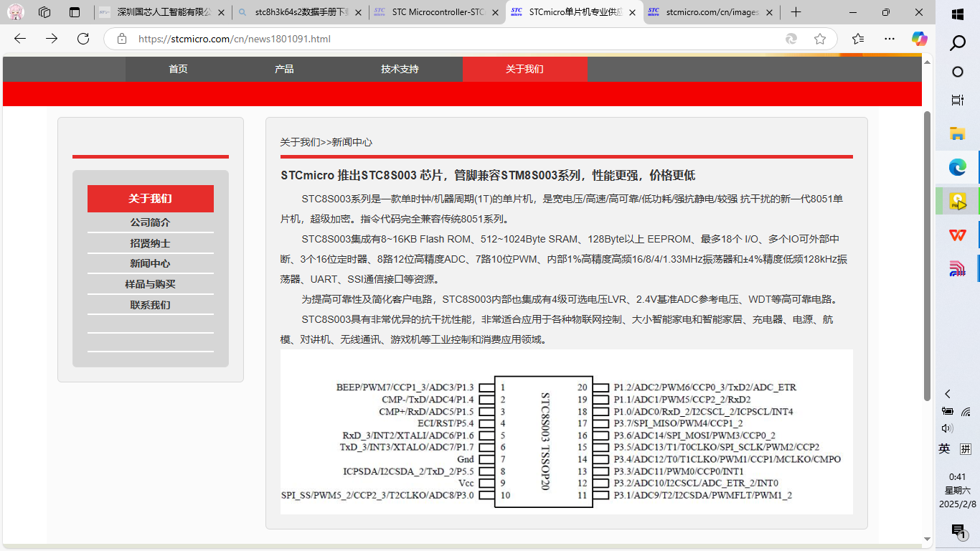
Task: Select the Microsoft Edge taskbar icon
Action: pyautogui.click(x=958, y=168)
